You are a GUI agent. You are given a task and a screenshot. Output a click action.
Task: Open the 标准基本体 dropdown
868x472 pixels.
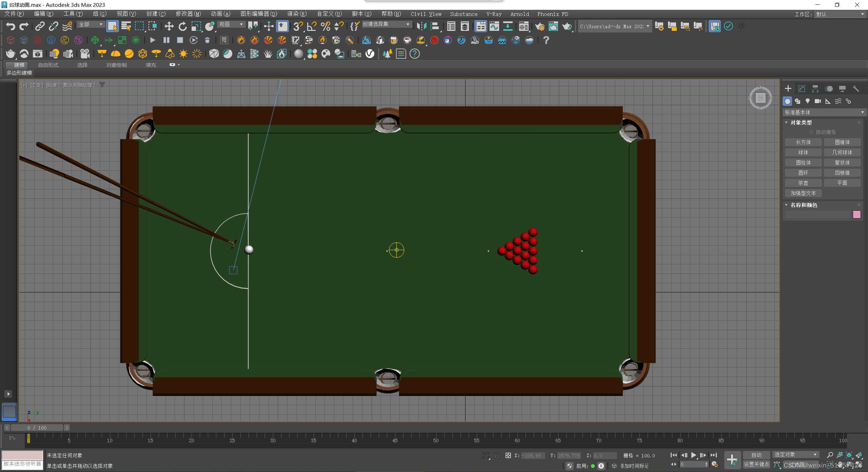click(824, 112)
